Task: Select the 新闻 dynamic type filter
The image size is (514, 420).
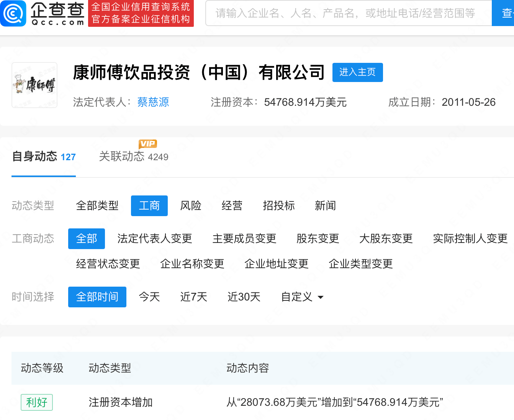Action: [x=325, y=206]
